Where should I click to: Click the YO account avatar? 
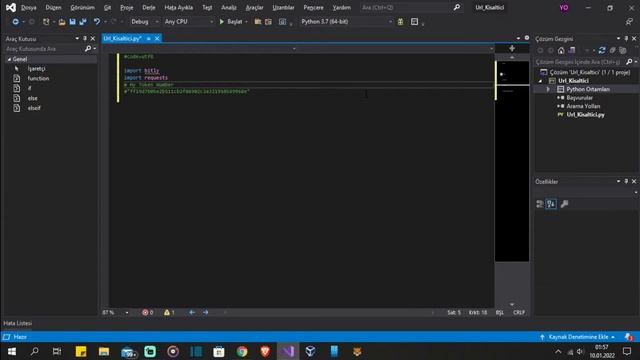(x=564, y=7)
